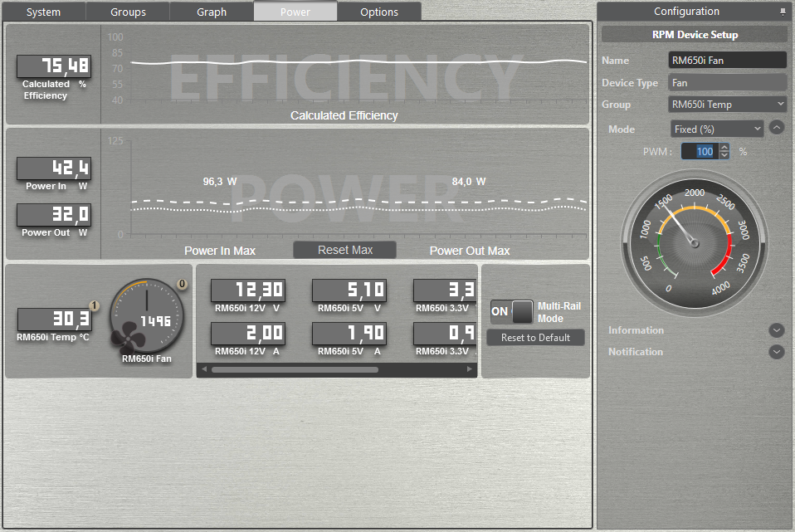The width and height of the screenshot is (795, 532).
Task: Click the badge numbered 0 on fan dial
Action: click(182, 284)
